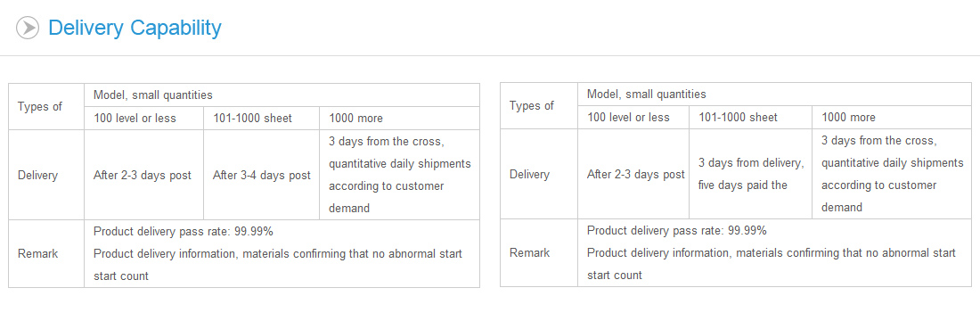
Task: Click the Delivery Capability heading
Action: (135, 28)
